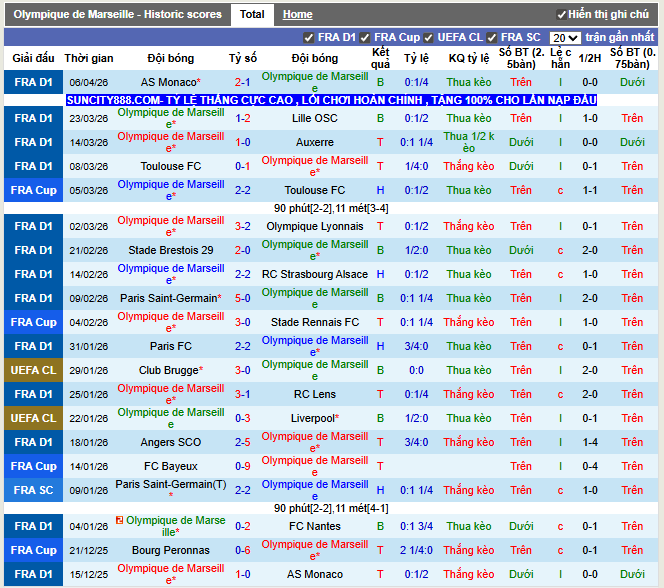This screenshot has height=588, width=664.
Task: Open the recent matches count dropdown showing 20
Action: coord(565,37)
